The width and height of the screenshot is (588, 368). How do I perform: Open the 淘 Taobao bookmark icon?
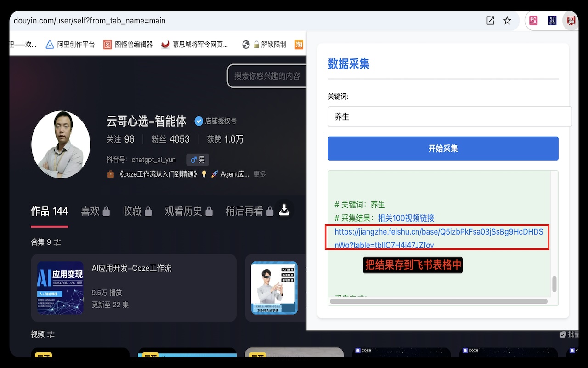click(x=299, y=44)
